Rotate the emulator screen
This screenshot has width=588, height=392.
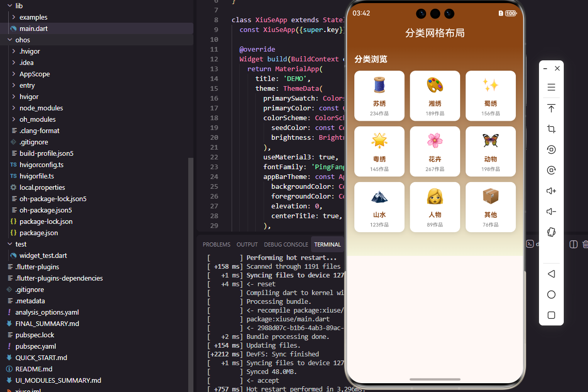(551, 232)
